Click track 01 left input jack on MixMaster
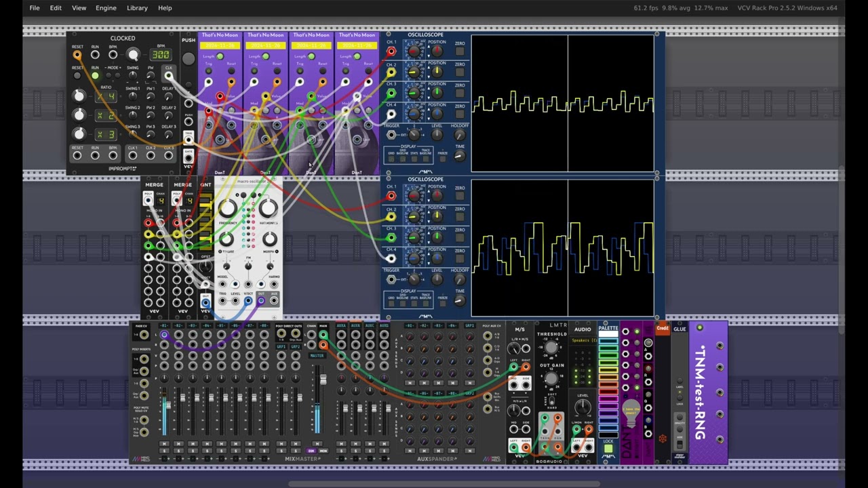This screenshot has height=488, width=868. click(164, 335)
